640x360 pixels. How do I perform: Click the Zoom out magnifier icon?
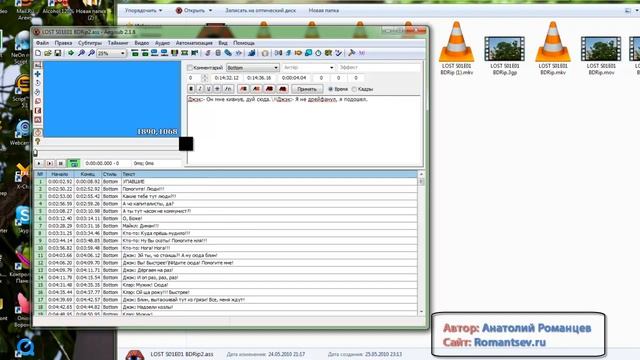tap(91, 53)
